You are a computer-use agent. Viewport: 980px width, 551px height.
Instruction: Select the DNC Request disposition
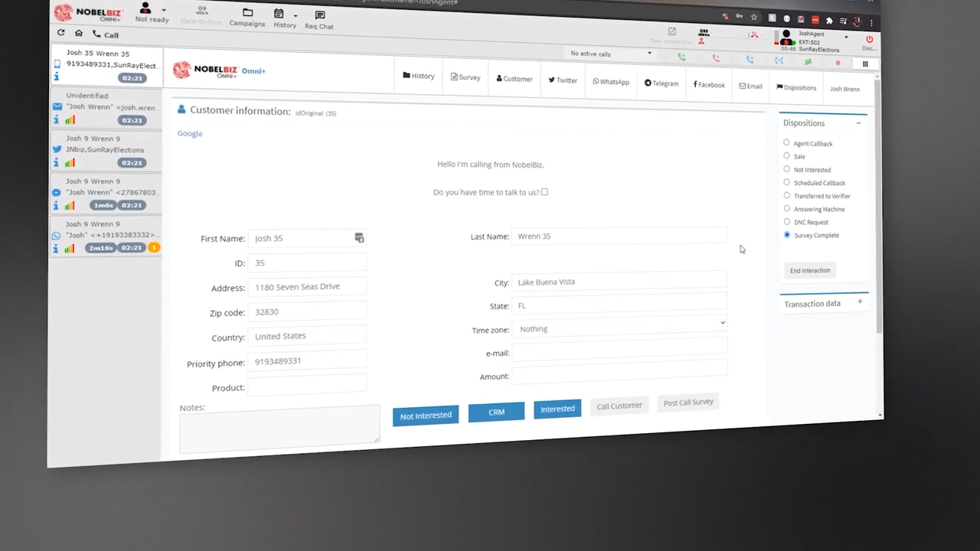click(x=786, y=221)
